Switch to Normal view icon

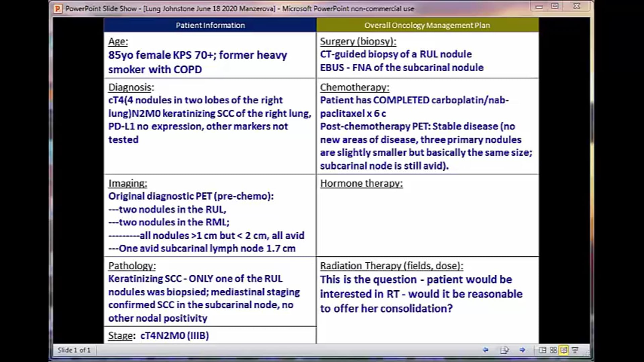click(542, 350)
